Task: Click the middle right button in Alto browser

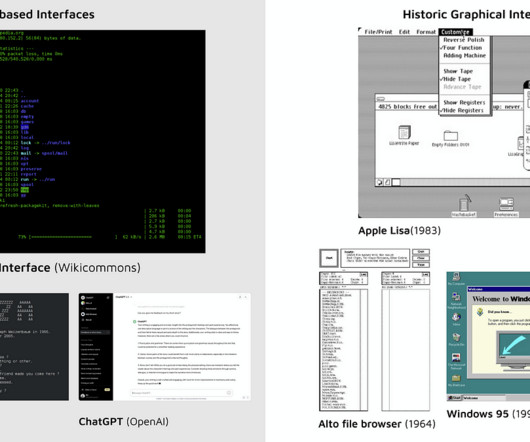Action: (x=421, y=258)
